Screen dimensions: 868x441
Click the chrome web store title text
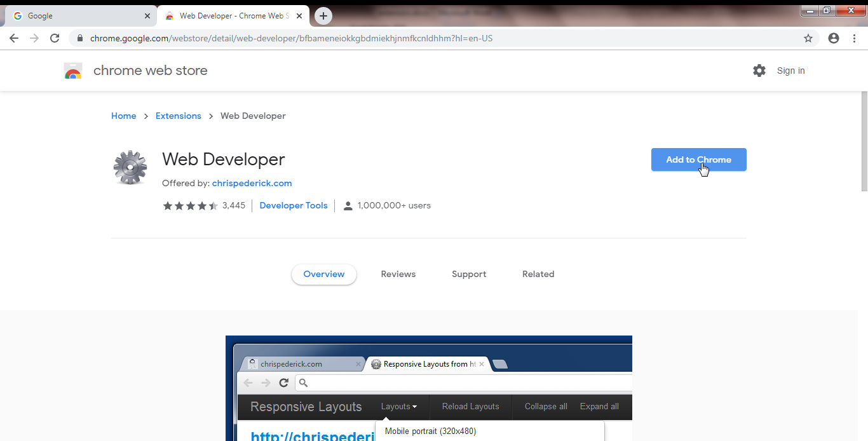[151, 71]
